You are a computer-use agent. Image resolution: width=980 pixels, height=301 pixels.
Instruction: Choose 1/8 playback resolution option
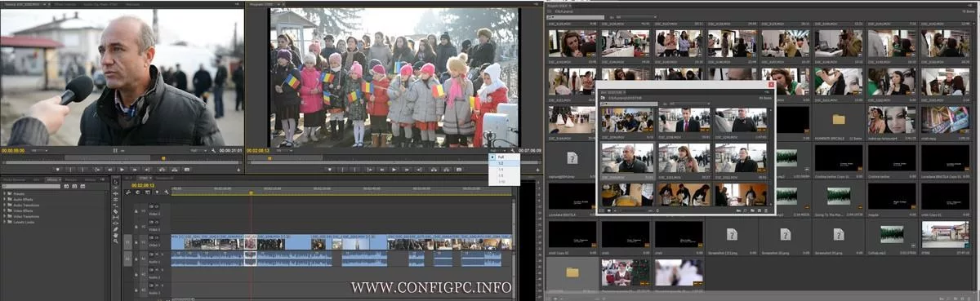click(x=503, y=175)
